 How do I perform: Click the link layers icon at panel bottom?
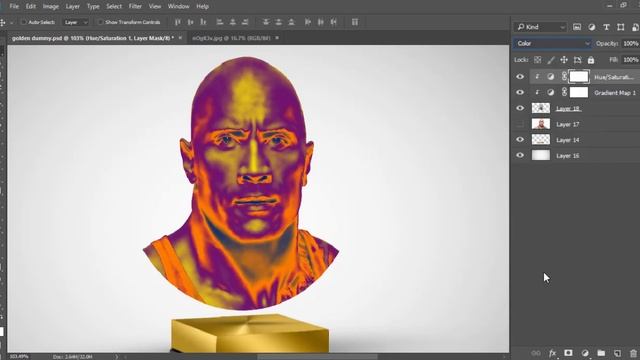536,353
